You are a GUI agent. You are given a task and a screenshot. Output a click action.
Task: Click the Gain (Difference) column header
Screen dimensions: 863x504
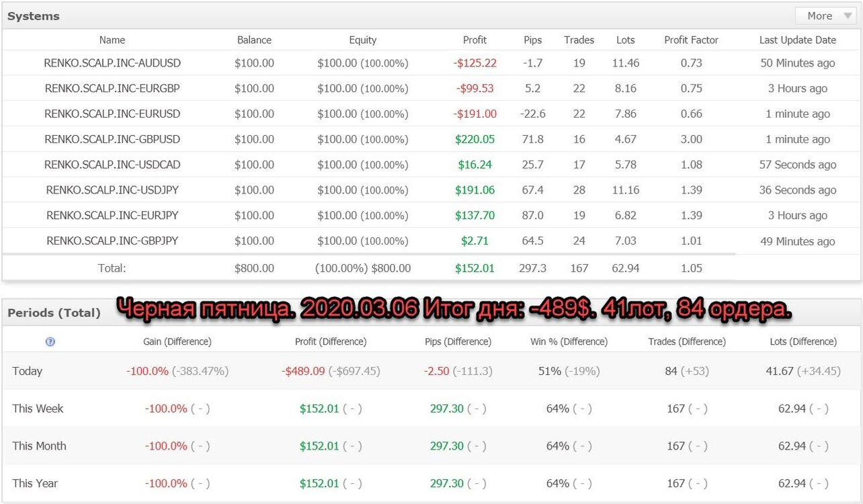[177, 341]
